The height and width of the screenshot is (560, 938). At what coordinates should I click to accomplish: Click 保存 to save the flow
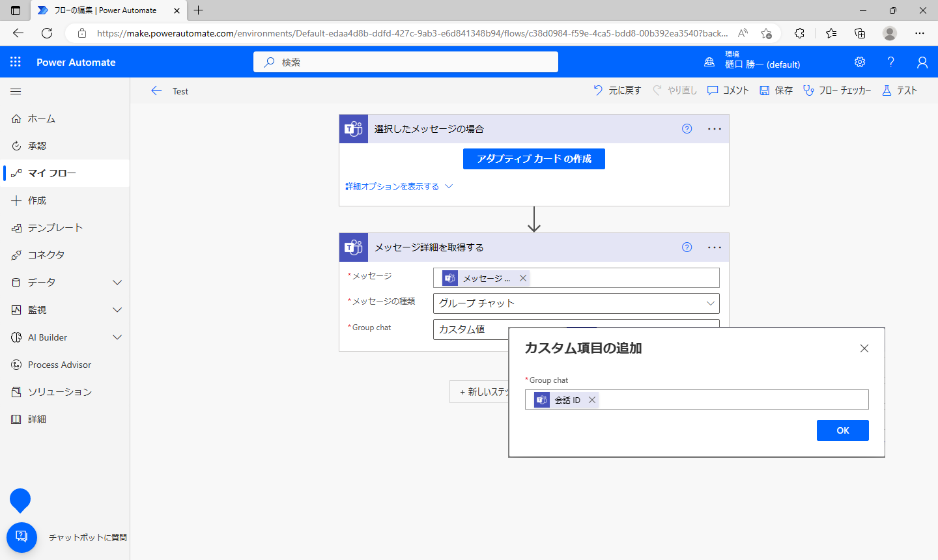(x=776, y=91)
